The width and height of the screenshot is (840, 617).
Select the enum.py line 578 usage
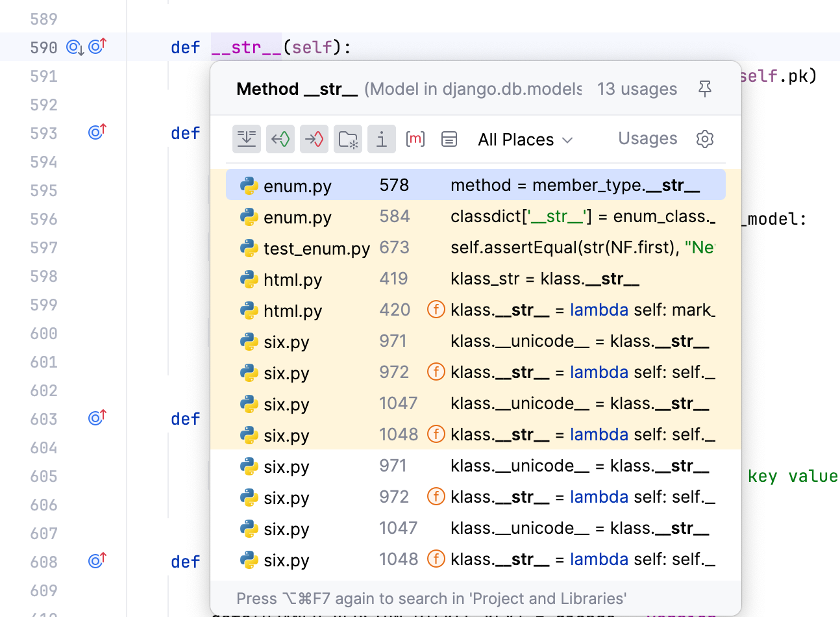[475, 185]
